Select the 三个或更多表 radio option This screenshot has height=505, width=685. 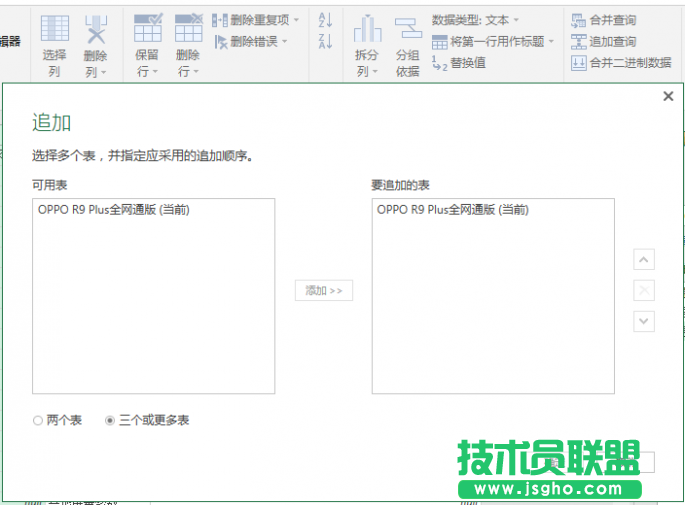[x=110, y=421]
